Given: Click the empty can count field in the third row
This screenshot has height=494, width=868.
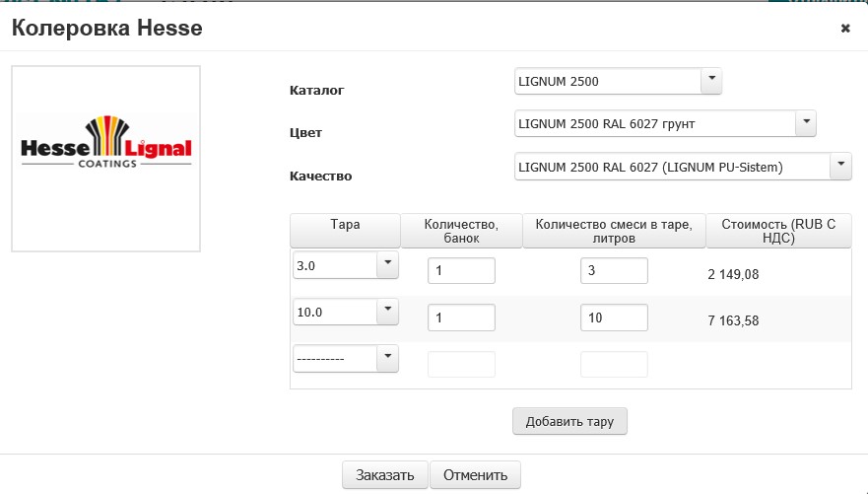Looking at the screenshot, I should coord(461,364).
